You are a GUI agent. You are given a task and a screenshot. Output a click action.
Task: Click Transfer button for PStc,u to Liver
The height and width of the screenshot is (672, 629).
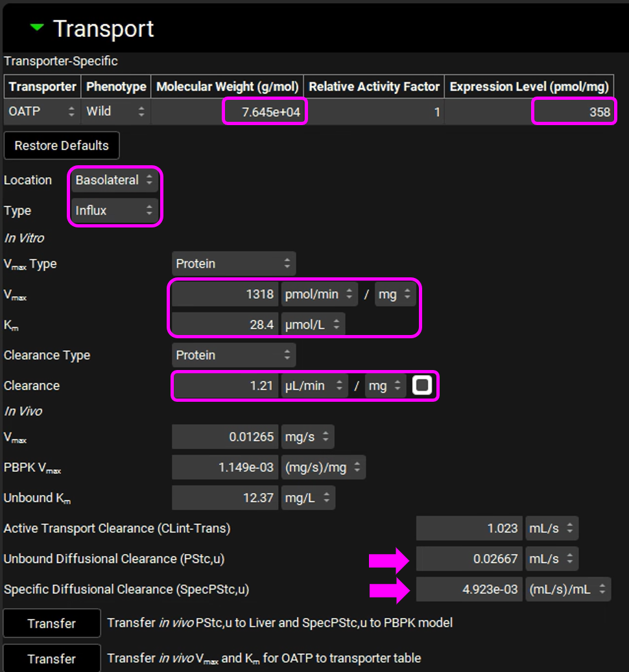pyautogui.click(x=52, y=623)
